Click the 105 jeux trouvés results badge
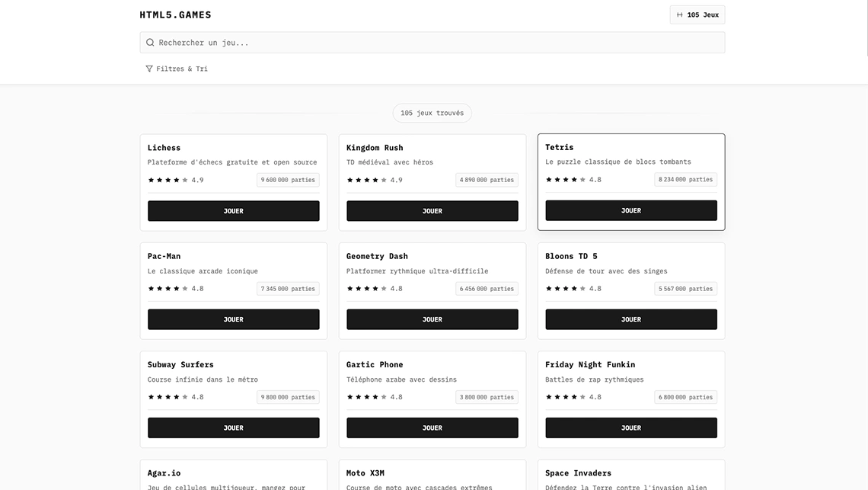This screenshot has width=868, height=490. click(x=432, y=114)
